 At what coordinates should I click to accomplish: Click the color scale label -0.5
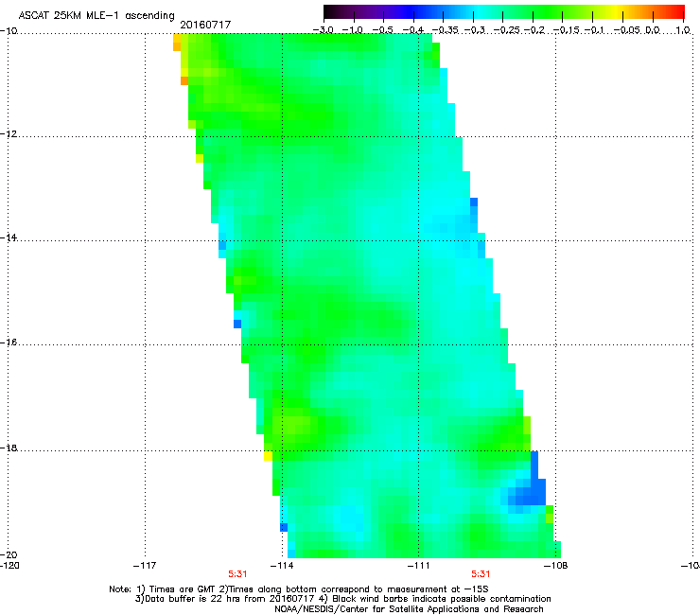point(383,30)
